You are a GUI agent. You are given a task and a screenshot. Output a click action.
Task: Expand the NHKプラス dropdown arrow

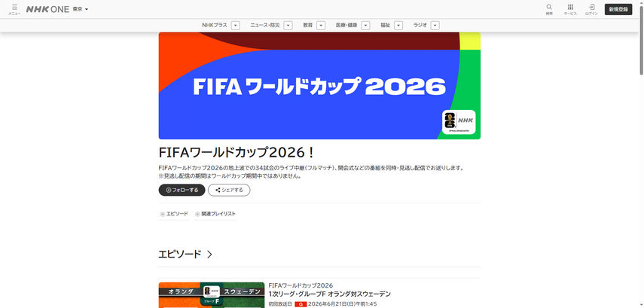tap(235, 26)
